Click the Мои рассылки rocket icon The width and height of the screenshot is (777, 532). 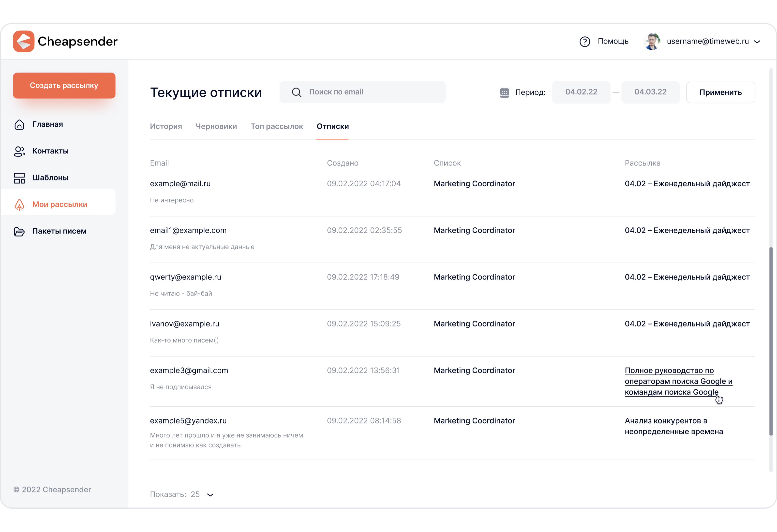[x=19, y=205]
